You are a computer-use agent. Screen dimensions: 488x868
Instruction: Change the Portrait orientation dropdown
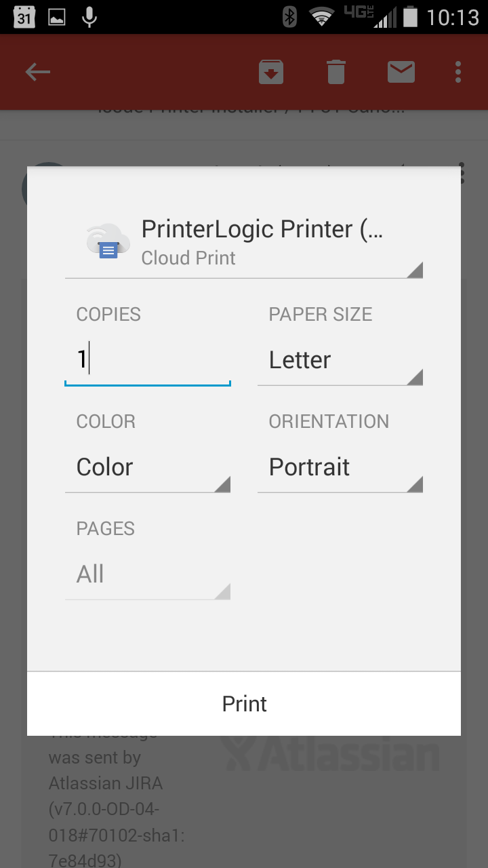coord(340,467)
